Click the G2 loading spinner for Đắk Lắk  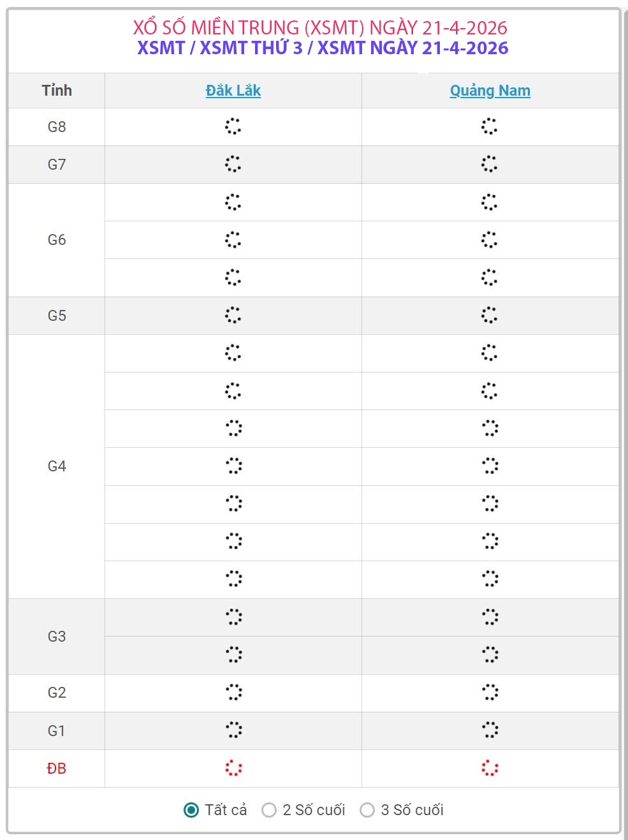click(x=234, y=692)
